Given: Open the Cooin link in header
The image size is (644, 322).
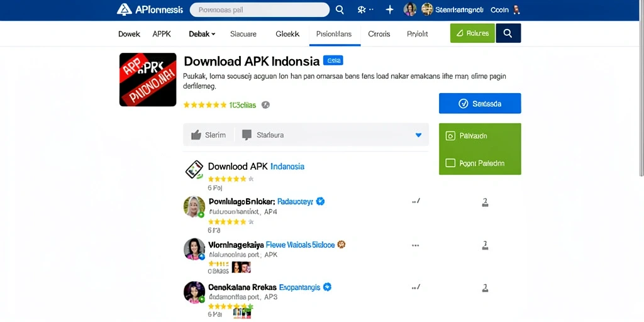Looking at the screenshot, I should pos(499,10).
